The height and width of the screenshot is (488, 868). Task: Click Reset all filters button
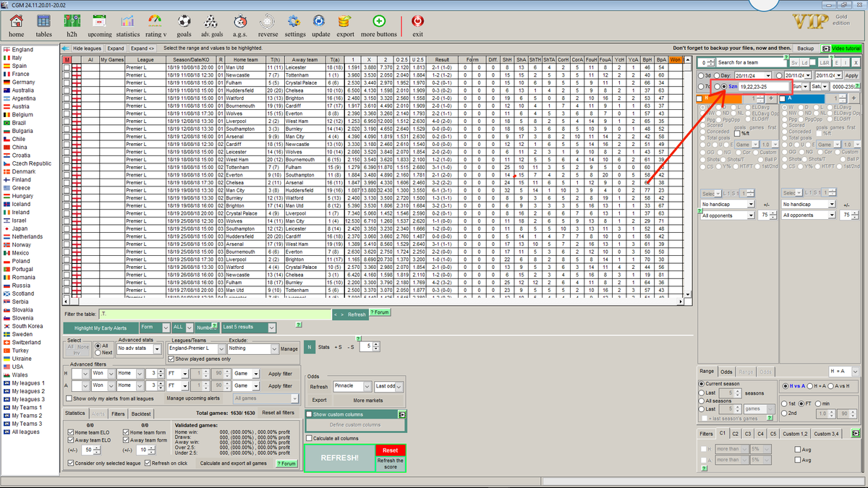tap(278, 412)
